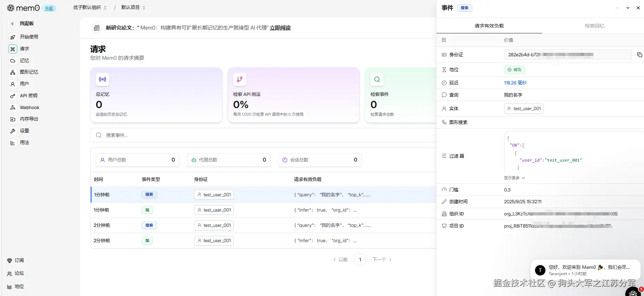Click the 总记忆 broadcast icon
This screenshot has height=296, width=644.
[102, 79]
